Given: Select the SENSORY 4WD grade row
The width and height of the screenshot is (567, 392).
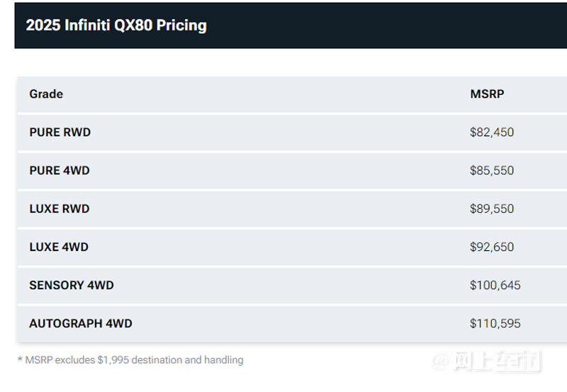Looking at the screenshot, I should point(292,286).
